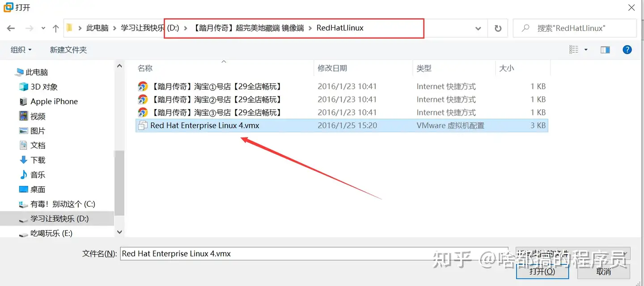The width and height of the screenshot is (644, 286).
Task: Click the 下载 arrow icon
Action: tap(24, 160)
